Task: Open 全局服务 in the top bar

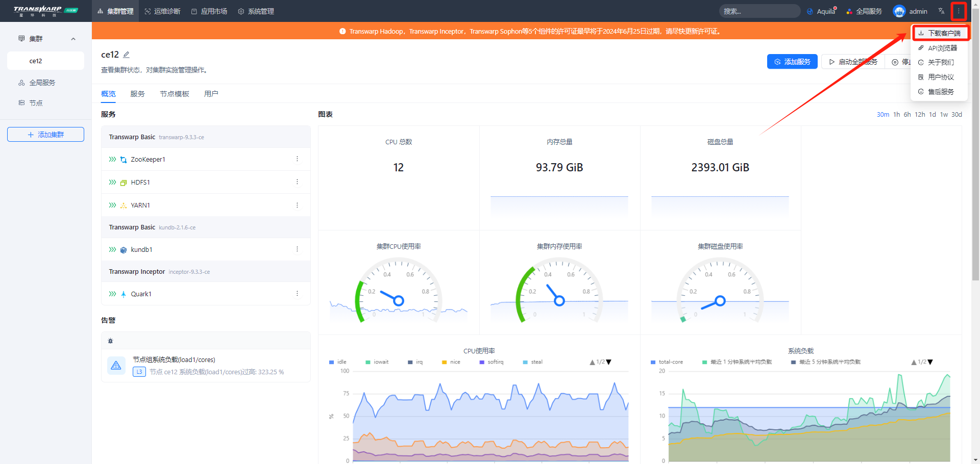Action: click(864, 11)
